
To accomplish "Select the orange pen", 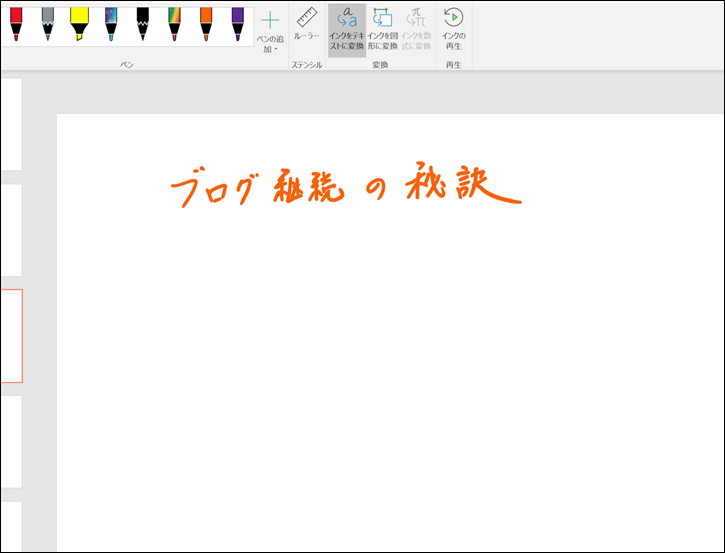I will [x=206, y=24].
